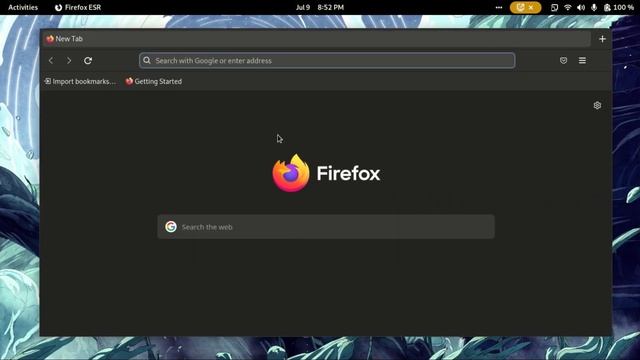
Task: Open the Getting Started bookmark
Action: click(153, 81)
